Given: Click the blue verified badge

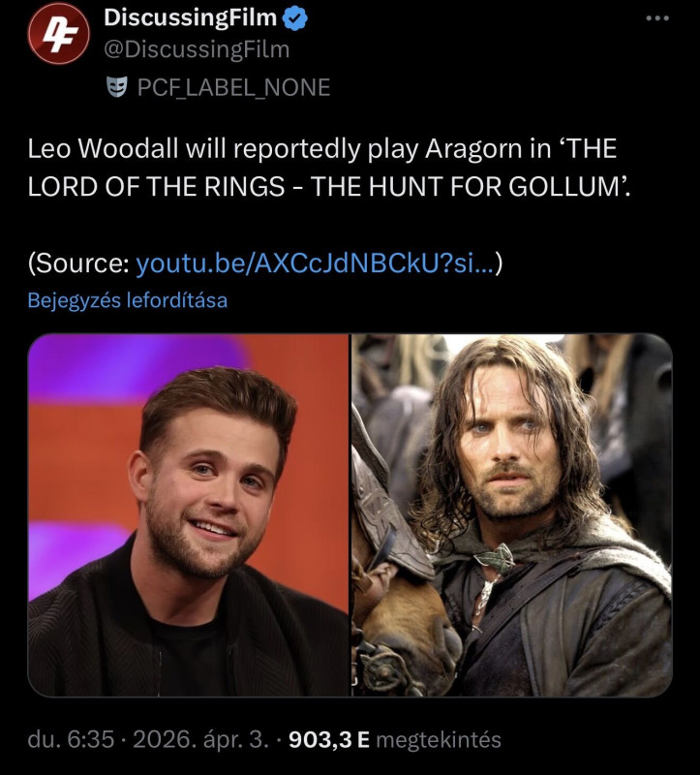Looking at the screenshot, I should tap(293, 17).
